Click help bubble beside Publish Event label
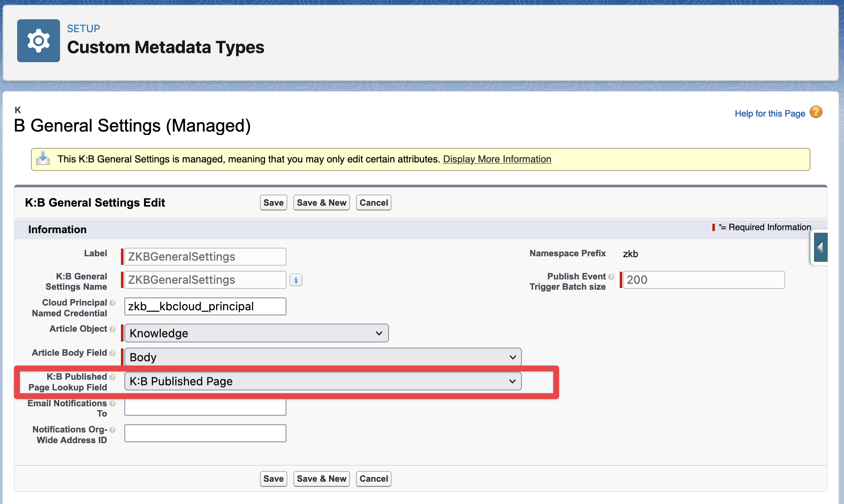This screenshot has height=504, width=844. click(611, 277)
